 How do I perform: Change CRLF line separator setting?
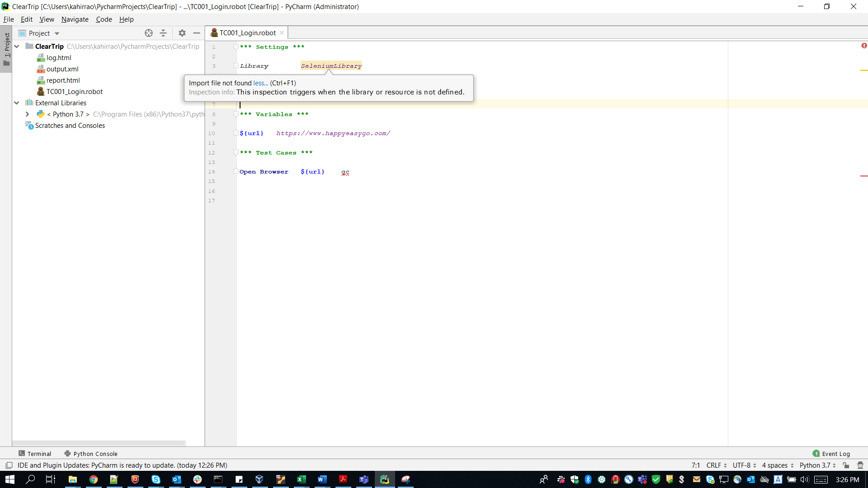click(717, 465)
